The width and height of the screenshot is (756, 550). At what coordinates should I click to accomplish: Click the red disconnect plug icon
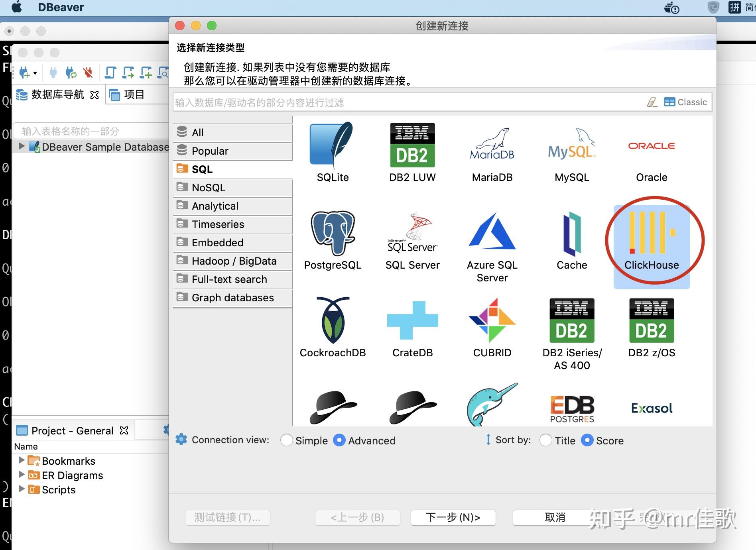tap(88, 73)
